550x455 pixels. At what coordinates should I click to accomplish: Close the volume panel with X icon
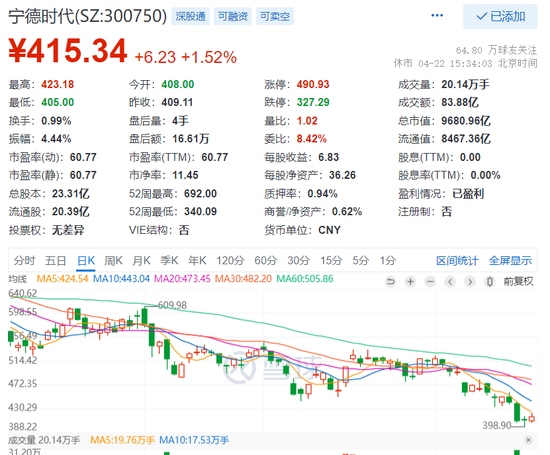click(529, 440)
